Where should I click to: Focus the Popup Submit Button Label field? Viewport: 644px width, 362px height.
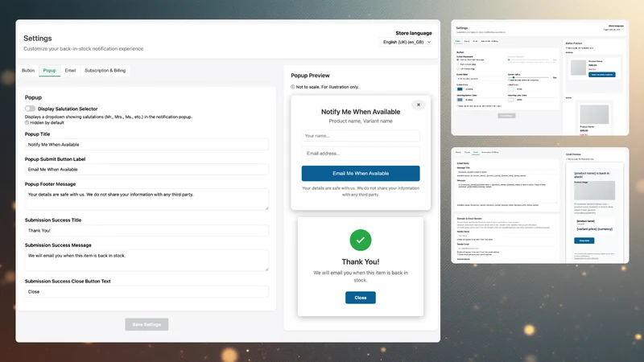coord(147,170)
